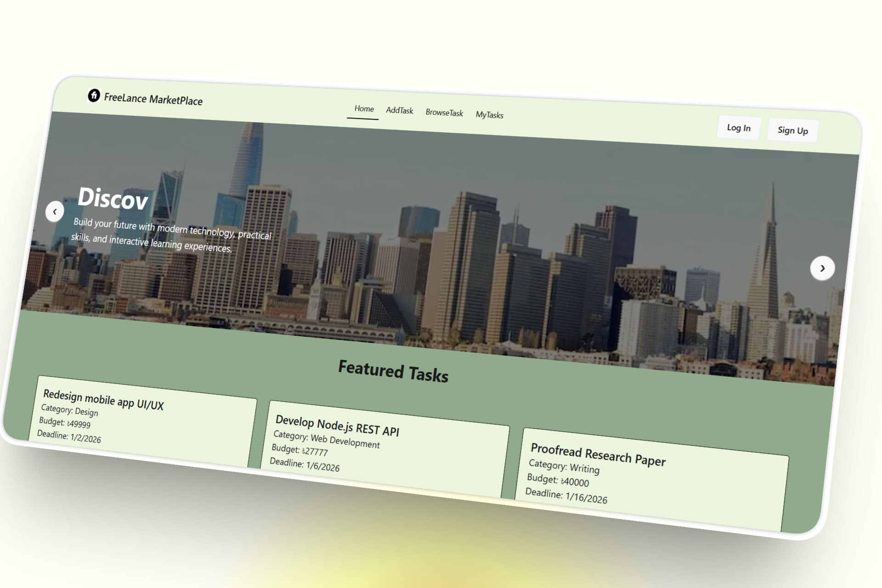The width and height of the screenshot is (882, 588).
Task: Navigate to BrowseTask
Action: click(x=444, y=113)
